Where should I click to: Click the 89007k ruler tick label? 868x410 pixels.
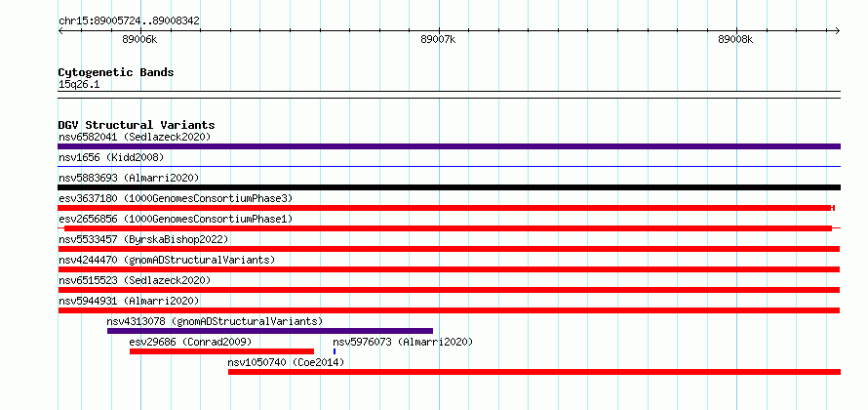[438, 39]
